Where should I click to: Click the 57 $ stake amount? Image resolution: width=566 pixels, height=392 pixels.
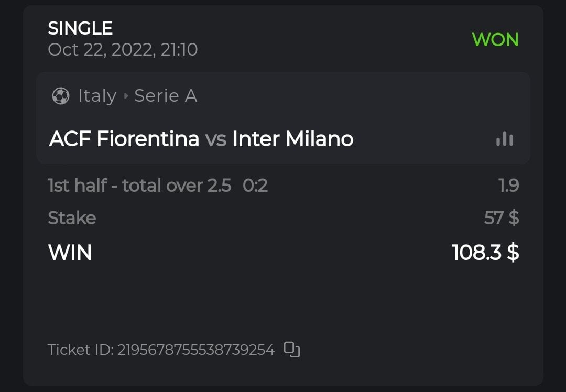coord(502,217)
